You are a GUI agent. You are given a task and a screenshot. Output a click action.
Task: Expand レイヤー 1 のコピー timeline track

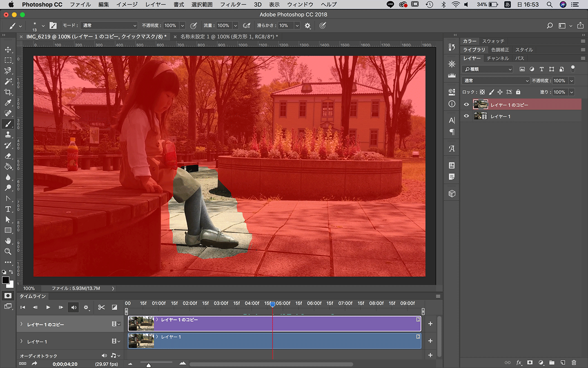tap(22, 324)
